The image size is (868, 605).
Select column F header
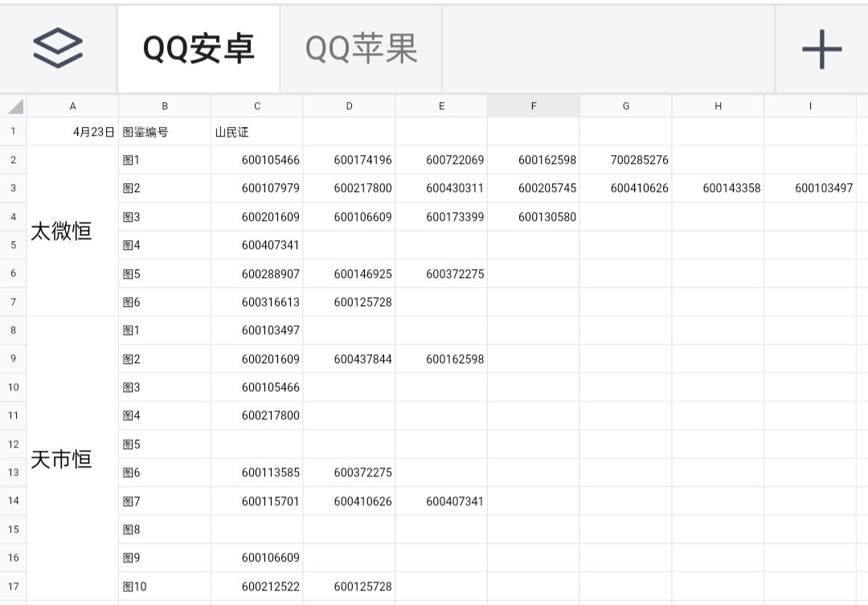(x=534, y=106)
